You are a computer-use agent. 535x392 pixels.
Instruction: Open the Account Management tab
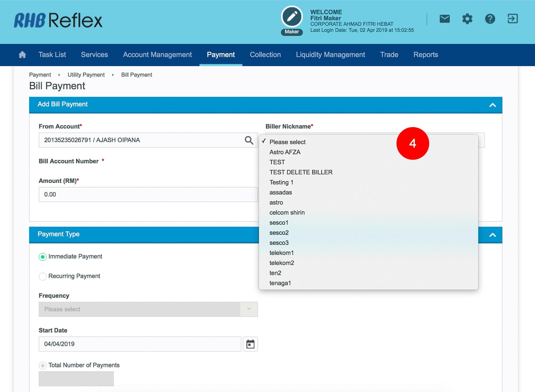[157, 55]
